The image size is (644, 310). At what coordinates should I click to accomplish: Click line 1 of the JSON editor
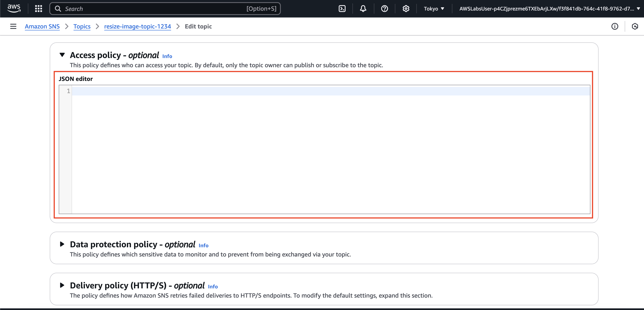(331, 91)
